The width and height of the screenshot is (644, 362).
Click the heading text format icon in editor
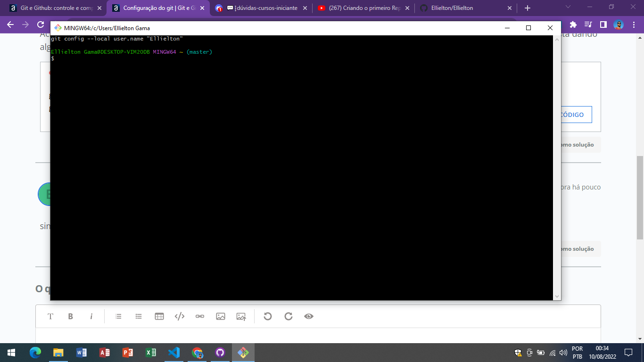(x=50, y=316)
